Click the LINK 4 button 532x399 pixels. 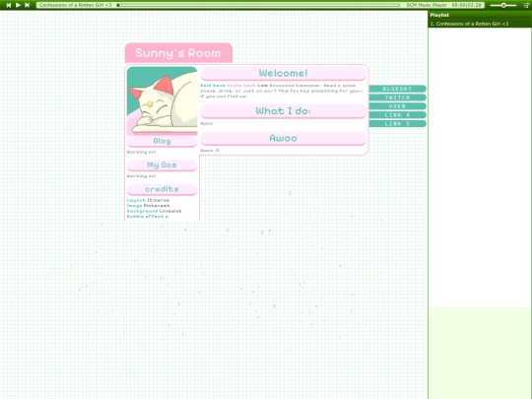(397, 115)
